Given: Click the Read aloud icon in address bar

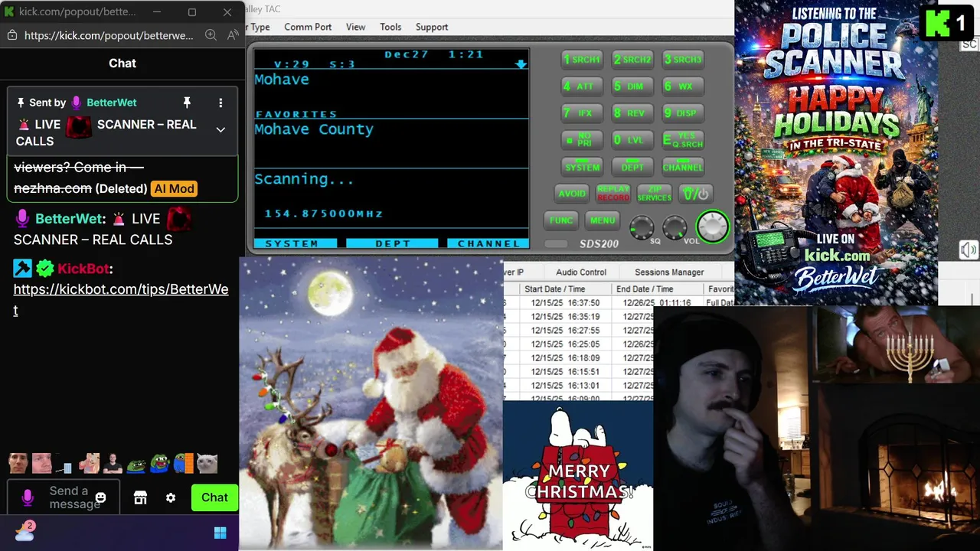Looking at the screenshot, I should 233,35.
